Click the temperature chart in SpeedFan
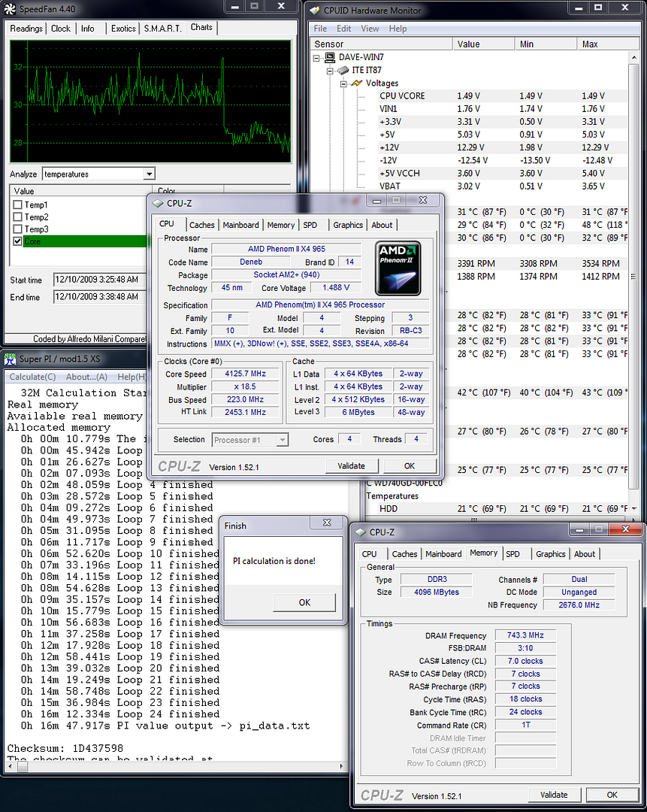647x812 pixels. (150, 101)
